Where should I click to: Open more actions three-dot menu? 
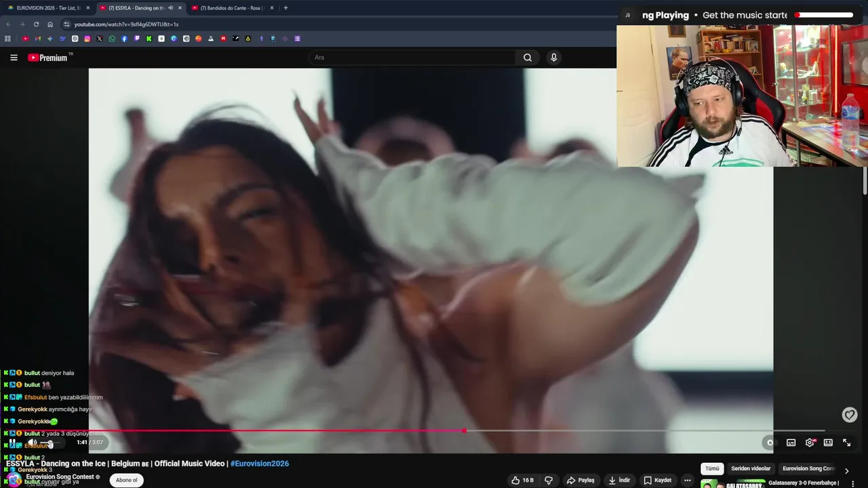[x=688, y=481]
